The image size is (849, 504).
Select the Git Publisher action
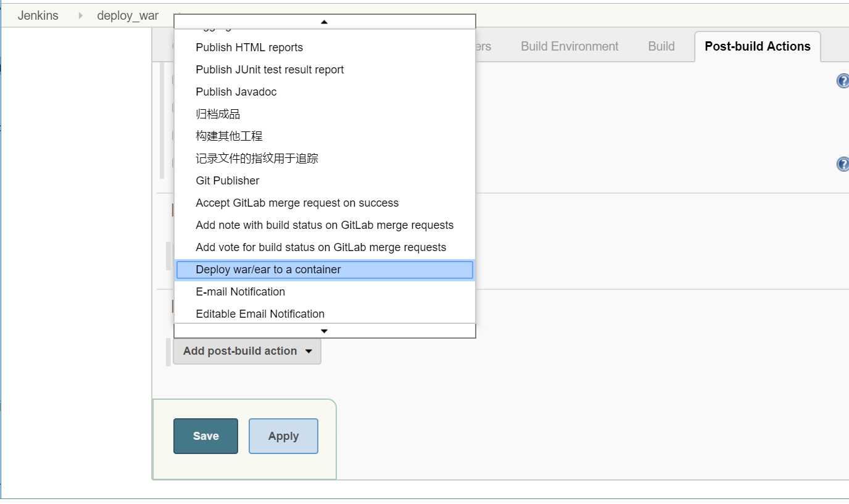(x=325, y=181)
